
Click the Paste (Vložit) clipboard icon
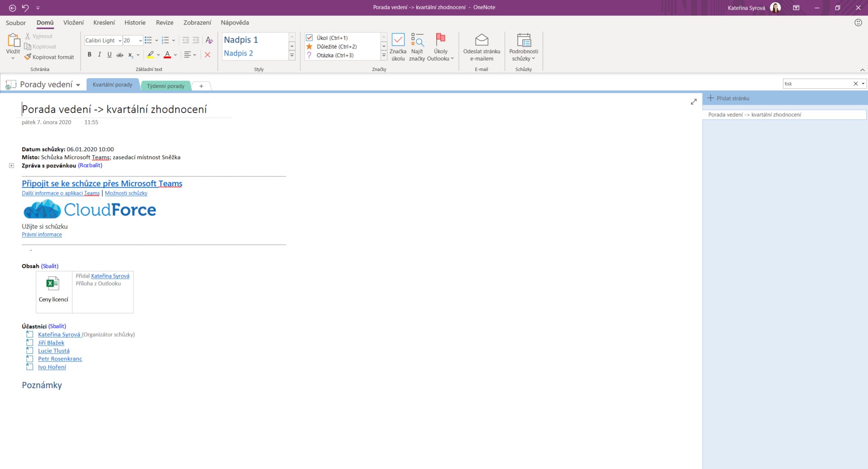tap(13, 41)
